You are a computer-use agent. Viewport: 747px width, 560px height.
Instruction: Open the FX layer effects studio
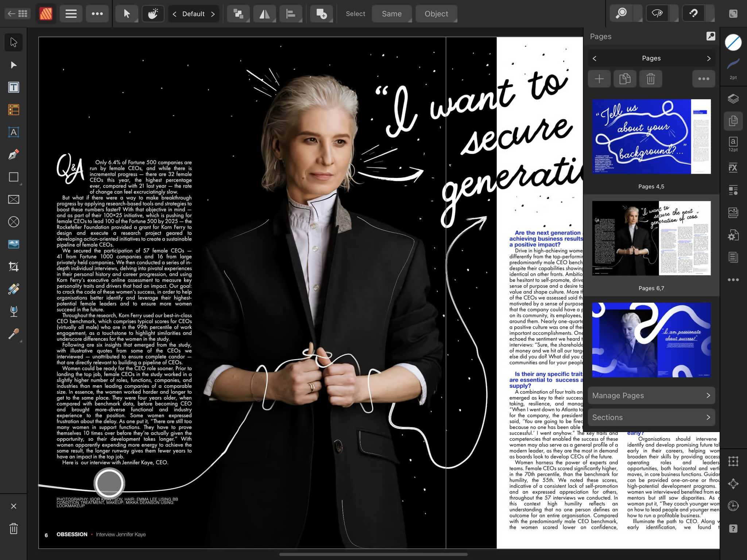pos(733,167)
